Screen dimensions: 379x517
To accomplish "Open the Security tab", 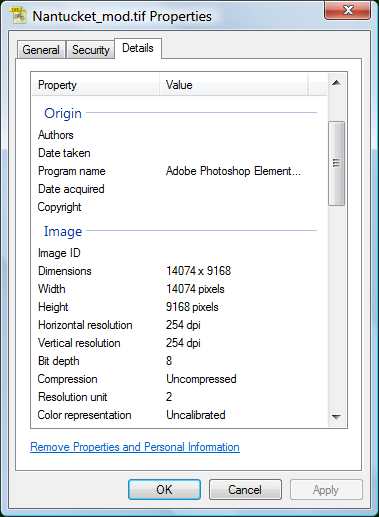I will click(91, 50).
